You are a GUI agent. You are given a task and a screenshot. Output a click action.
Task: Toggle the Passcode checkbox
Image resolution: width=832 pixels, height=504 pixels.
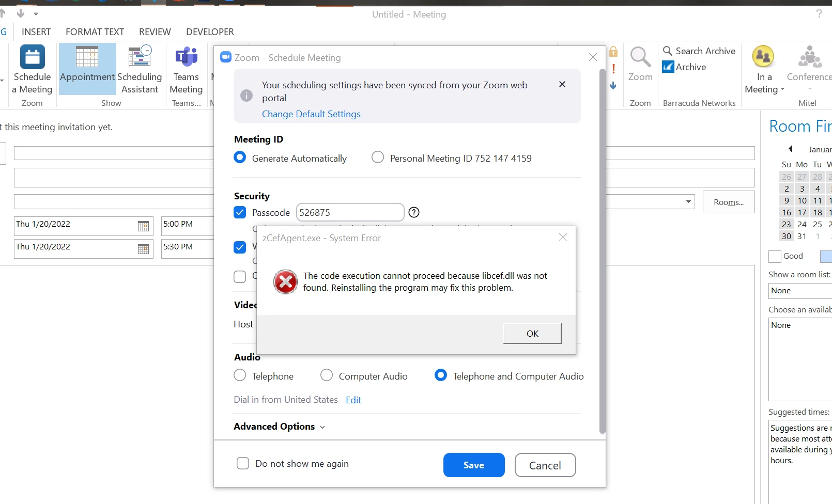(240, 212)
